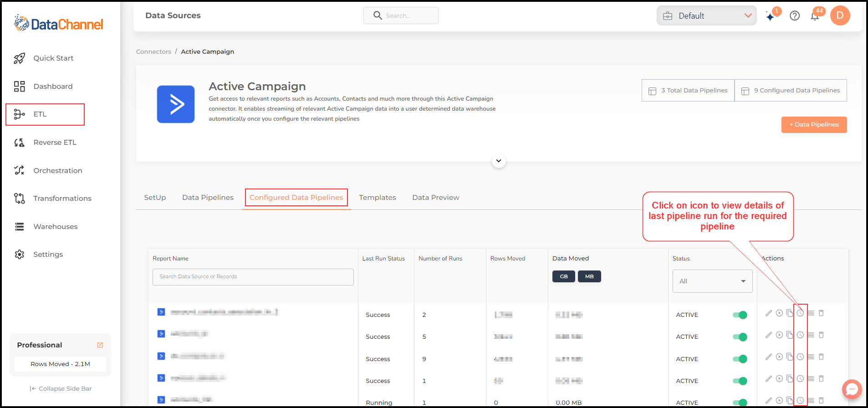The width and height of the screenshot is (868, 408).
Task: Open the Status filter dropdown showing All
Action: (x=712, y=281)
